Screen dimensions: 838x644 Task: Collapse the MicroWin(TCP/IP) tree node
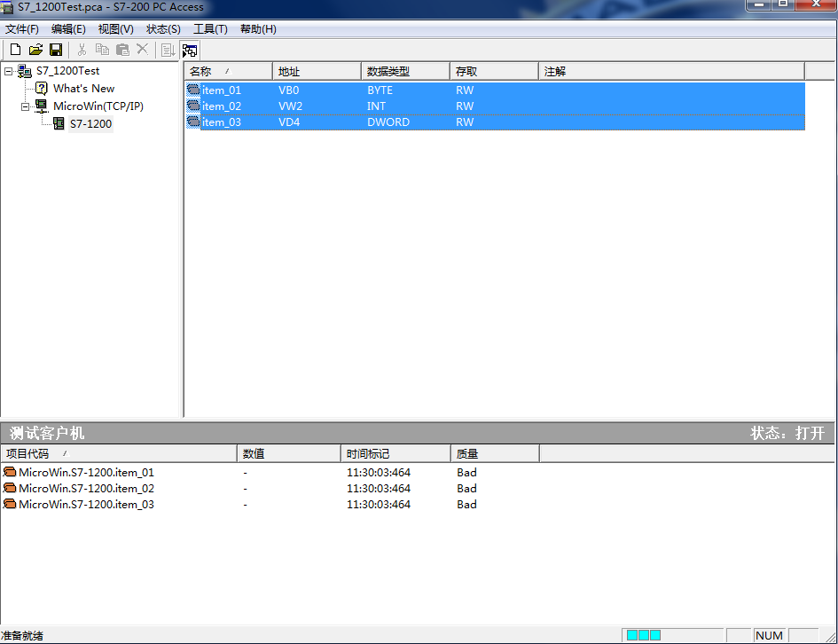(x=25, y=106)
